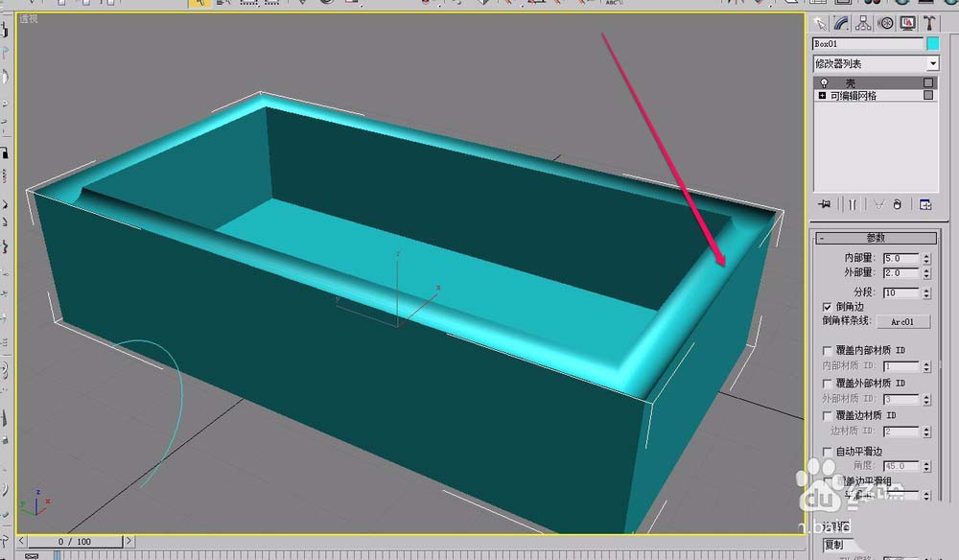The width and height of the screenshot is (959, 560).
Task: Click the 内部材质 ID value field
Action: [901, 366]
